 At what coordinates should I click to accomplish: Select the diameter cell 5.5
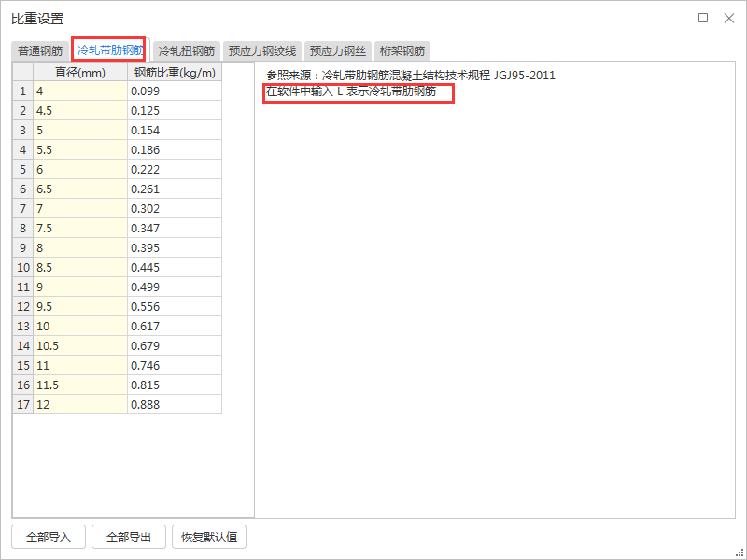point(80,149)
